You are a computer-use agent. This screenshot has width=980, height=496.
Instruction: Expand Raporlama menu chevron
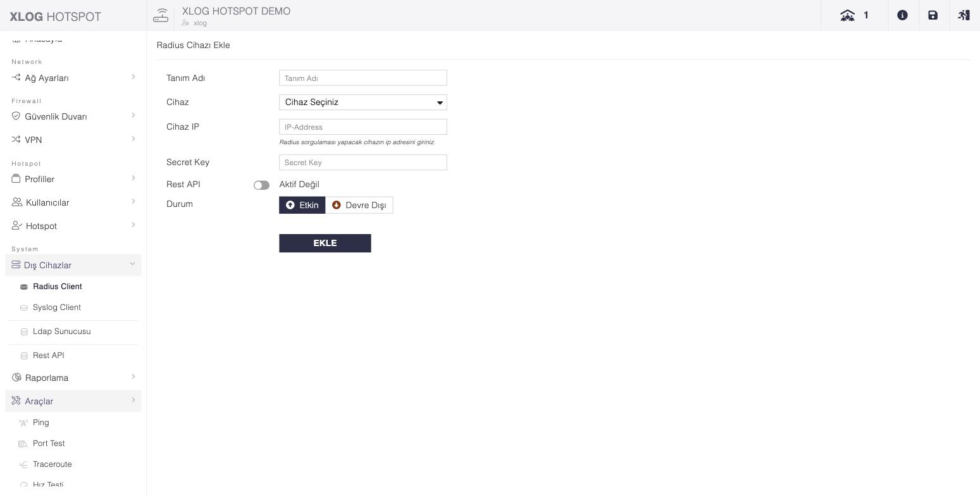pyautogui.click(x=133, y=376)
